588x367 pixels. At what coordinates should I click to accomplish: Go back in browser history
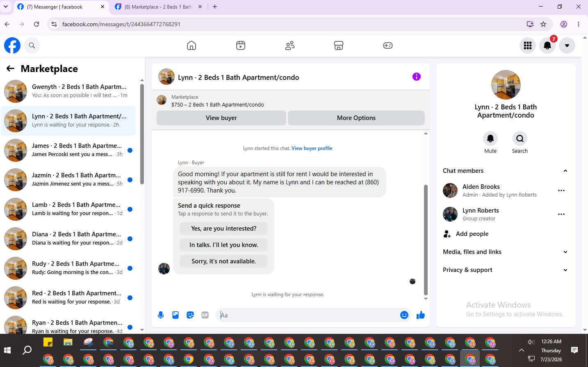(7, 24)
